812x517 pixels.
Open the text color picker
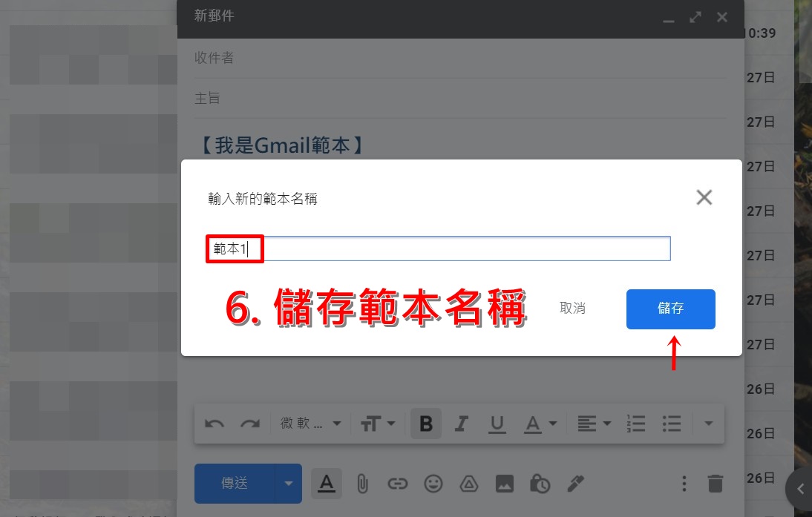tap(540, 424)
